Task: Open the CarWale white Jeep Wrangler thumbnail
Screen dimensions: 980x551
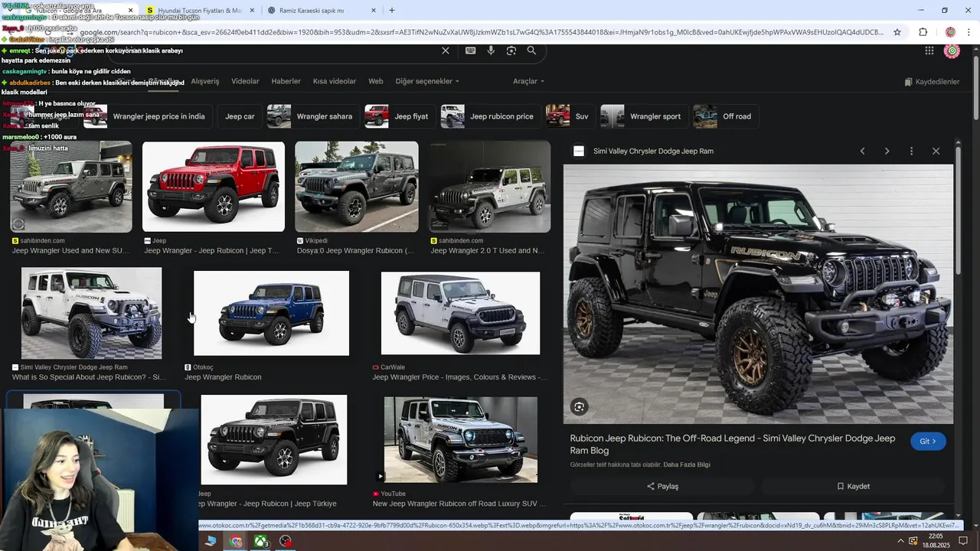Action: tap(460, 313)
